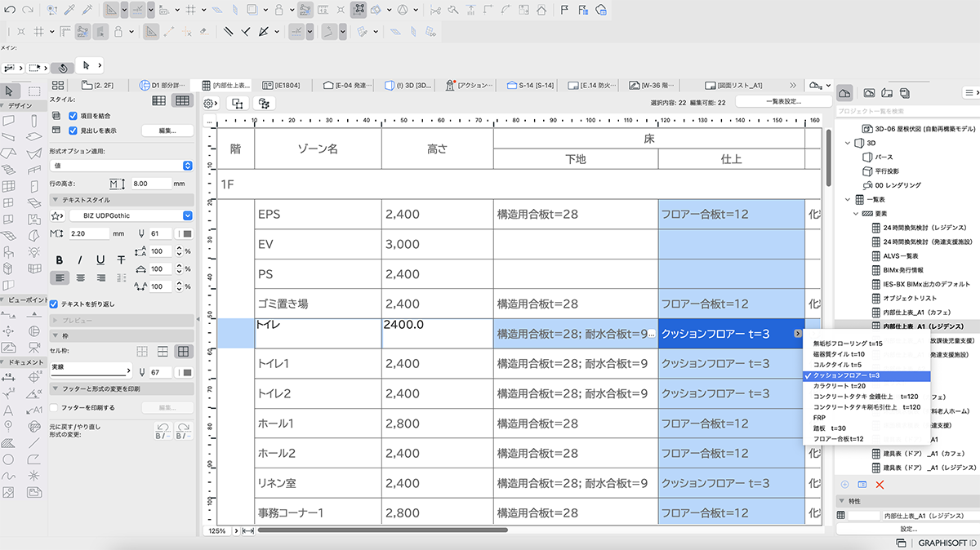Center-align the cell text
Screen dimensions: 980x550
[81, 277]
